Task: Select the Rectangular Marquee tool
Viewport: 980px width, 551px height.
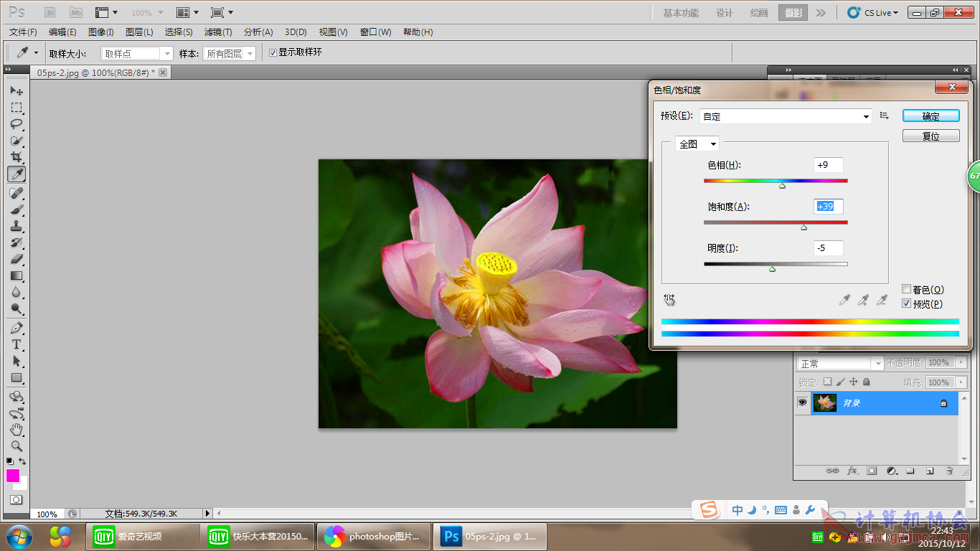Action: (x=17, y=108)
